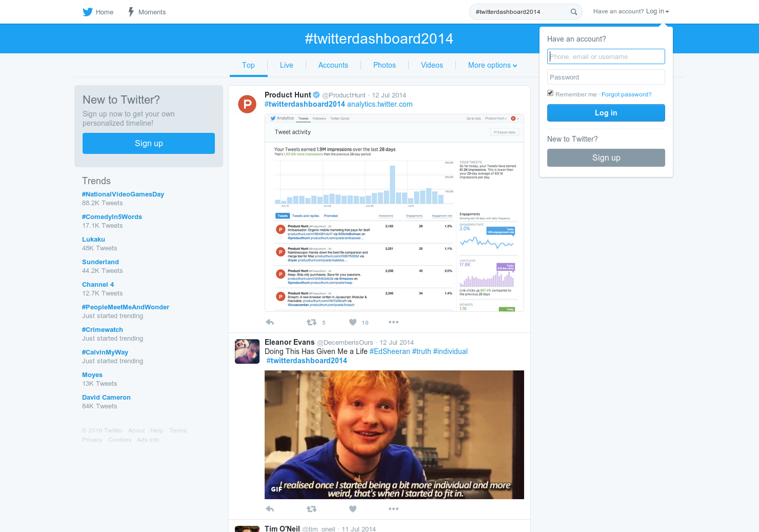Open the Log in dropdown in the header
The width and height of the screenshot is (759, 532).
point(657,11)
